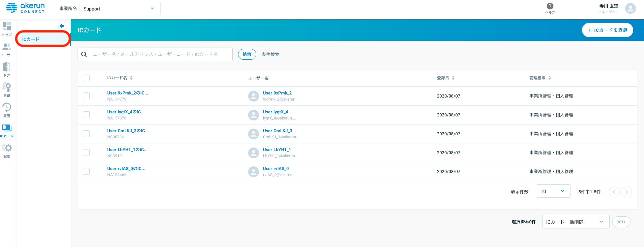Sort by 登録日 column arrows
The width and height of the screenshot is (644, 247).
[x=453, y=78]
